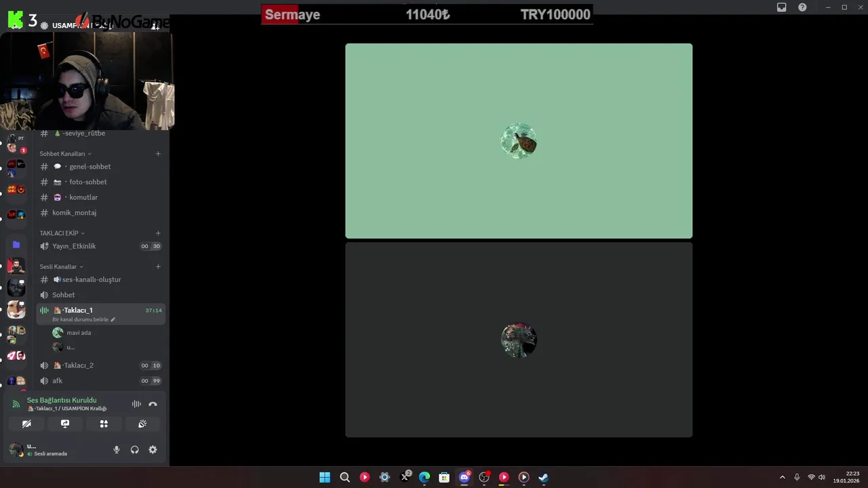The height and width of the screenshot is (488, 868).
Task: Open Wi-Fi network tray icon
Action: pyautogui.click(x=811, y=477)
